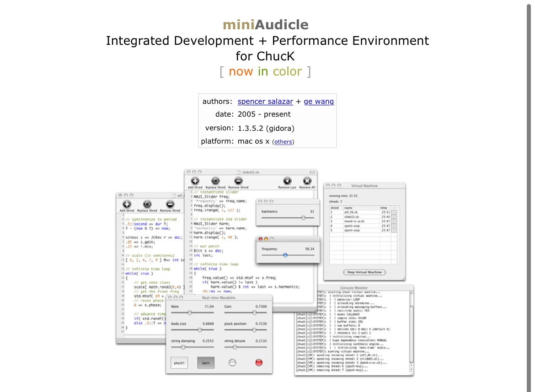Click the shred column header in Virtual Machine
Image resolution: width=535 pixels, height=392 pixels.
pyautogui.click(x=335, y=208)
